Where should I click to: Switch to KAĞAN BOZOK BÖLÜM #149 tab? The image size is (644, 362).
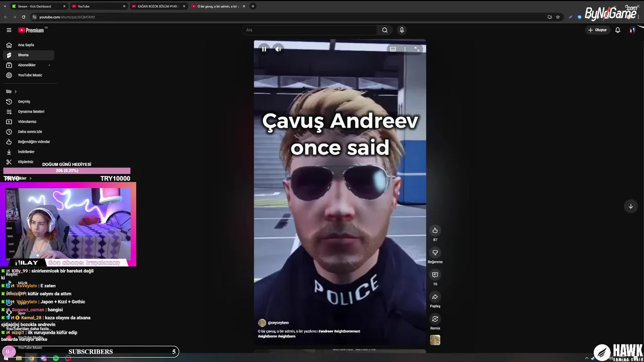click(158, 7)
